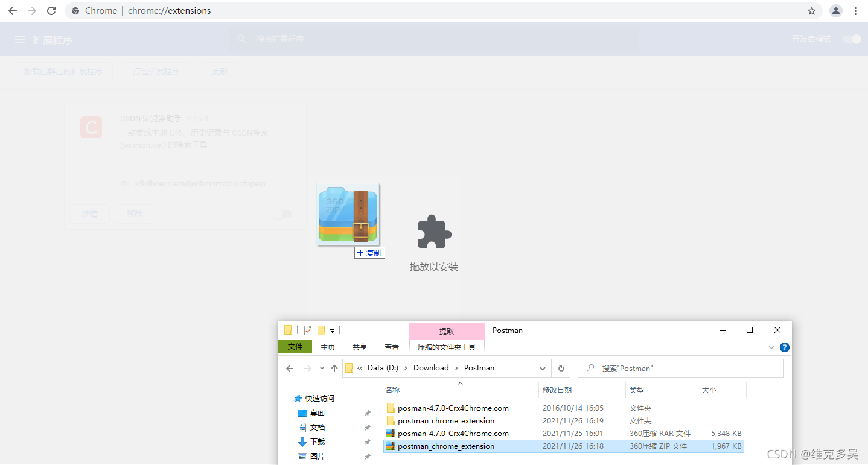Click the magnifier icon in Explorer search
This screenshot has height=465, width=868.
tap(590, 368)
